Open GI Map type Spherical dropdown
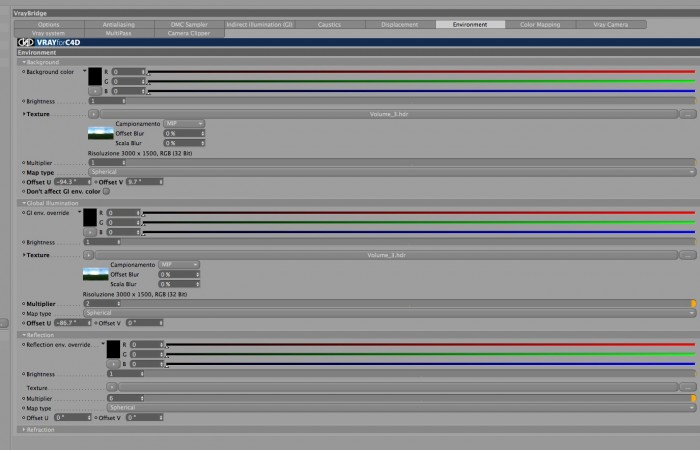Image resolution: width=700 pixels, height=450 pixels. pos(390,313)
